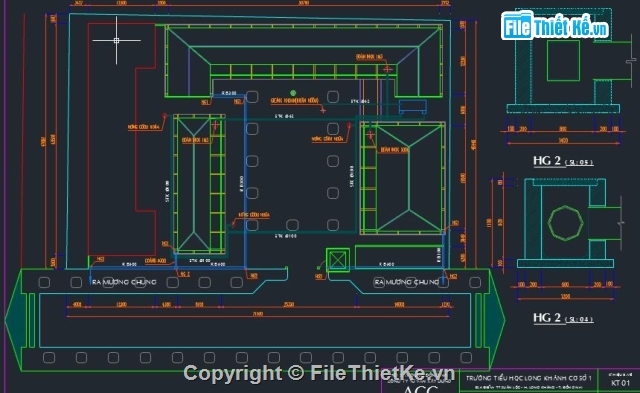The width and height of the screenshot is (640, 393).
Task: Select the green crossed-square symbol near the gate
Action: (x=338, y=260)
